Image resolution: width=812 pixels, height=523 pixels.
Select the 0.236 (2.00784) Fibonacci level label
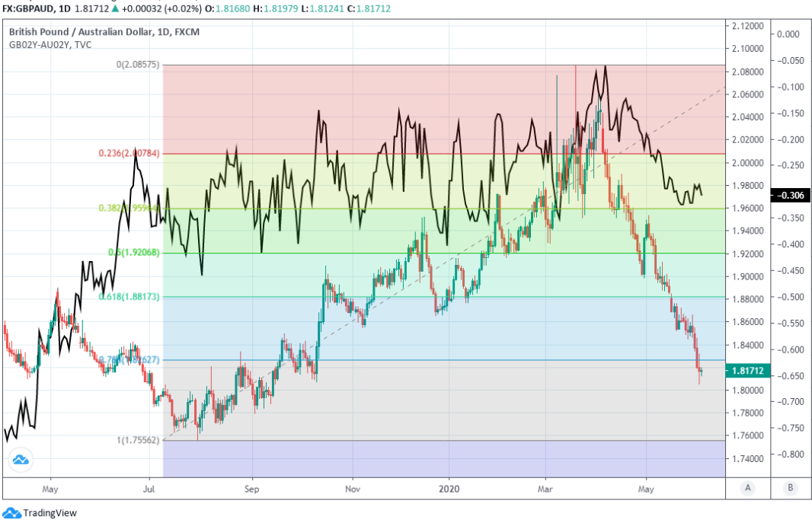[129, 154]
